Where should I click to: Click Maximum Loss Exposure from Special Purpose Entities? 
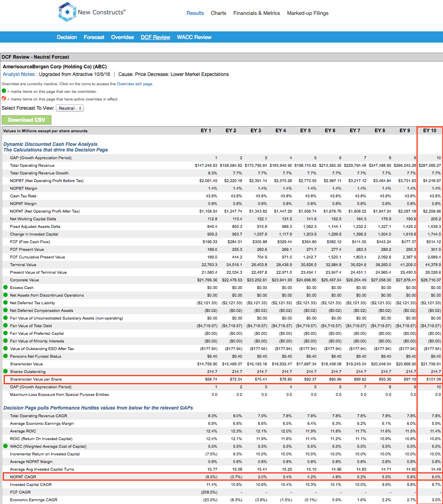click(59, 395)
